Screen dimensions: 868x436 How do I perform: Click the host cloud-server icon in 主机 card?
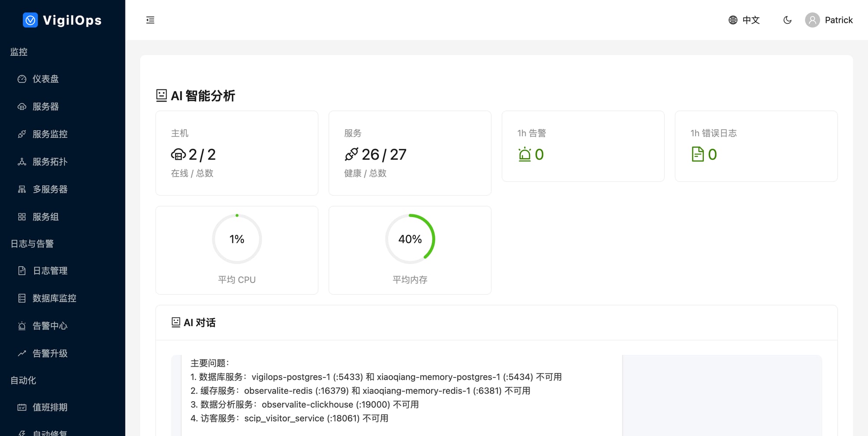(x=178, y=154)
